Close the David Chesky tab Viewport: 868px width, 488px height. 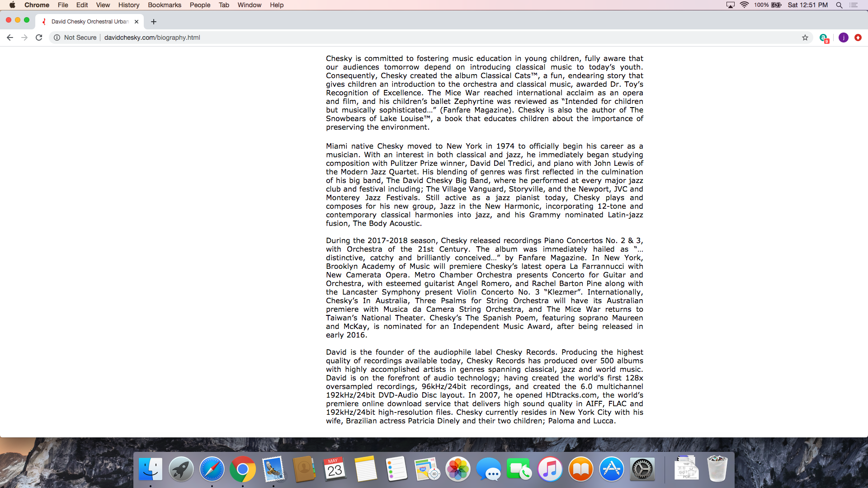[137, 22]
